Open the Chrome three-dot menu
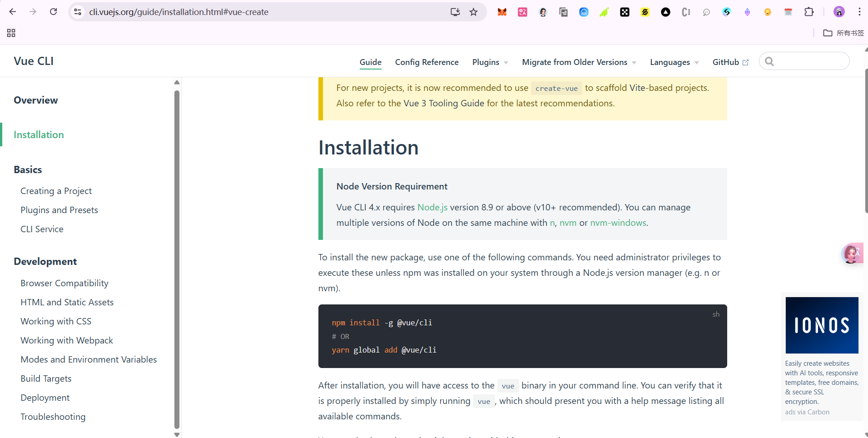This screenshot has width=868, height=438. tap(859, 12)
